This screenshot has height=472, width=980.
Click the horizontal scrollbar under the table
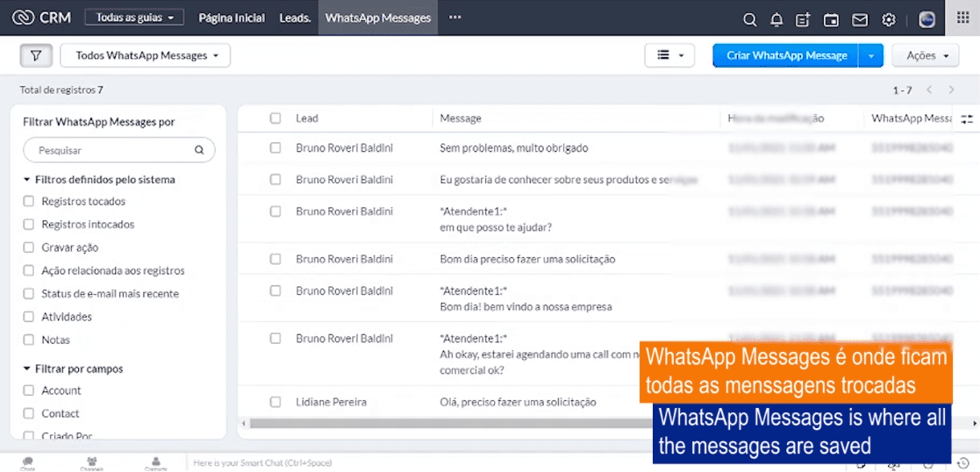pos(439,423)
